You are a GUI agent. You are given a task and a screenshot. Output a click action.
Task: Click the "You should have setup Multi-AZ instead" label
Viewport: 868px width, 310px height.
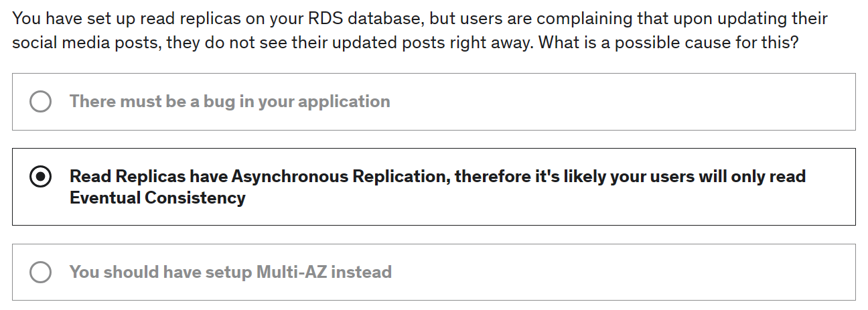230,273
